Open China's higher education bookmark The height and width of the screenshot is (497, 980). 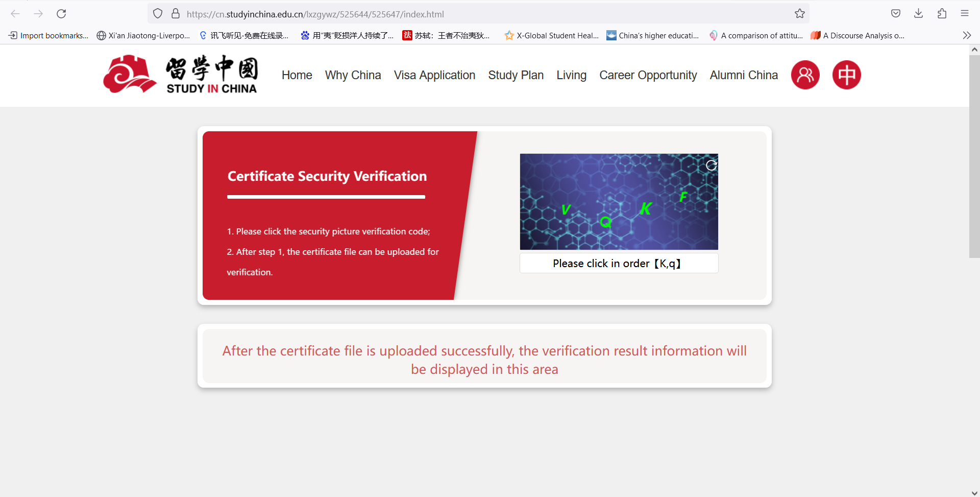(653, 35)
